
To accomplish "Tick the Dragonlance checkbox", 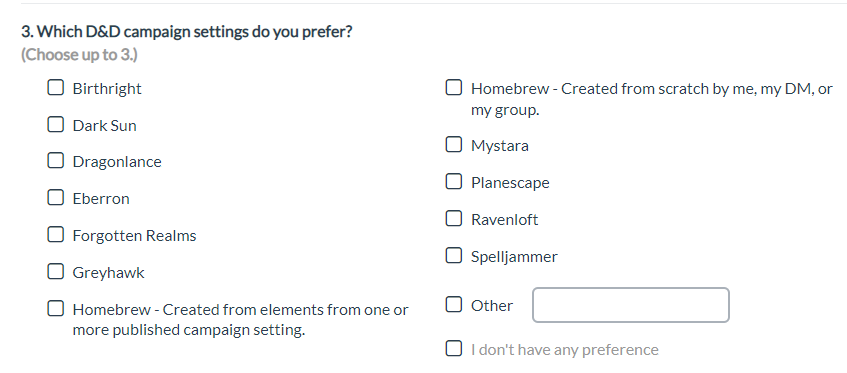I will click(55, 161).
